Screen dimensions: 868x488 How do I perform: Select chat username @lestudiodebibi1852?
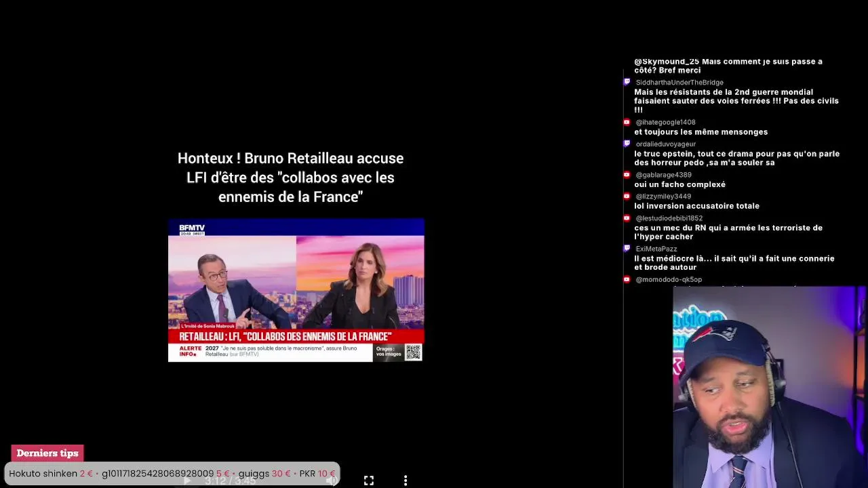point(669,218)
